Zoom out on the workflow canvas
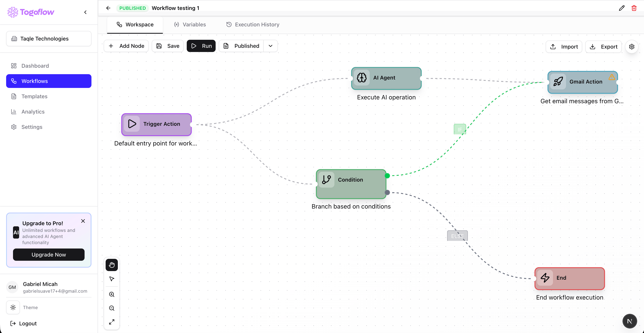Screen dimensions: 644x333 (112, 308)
